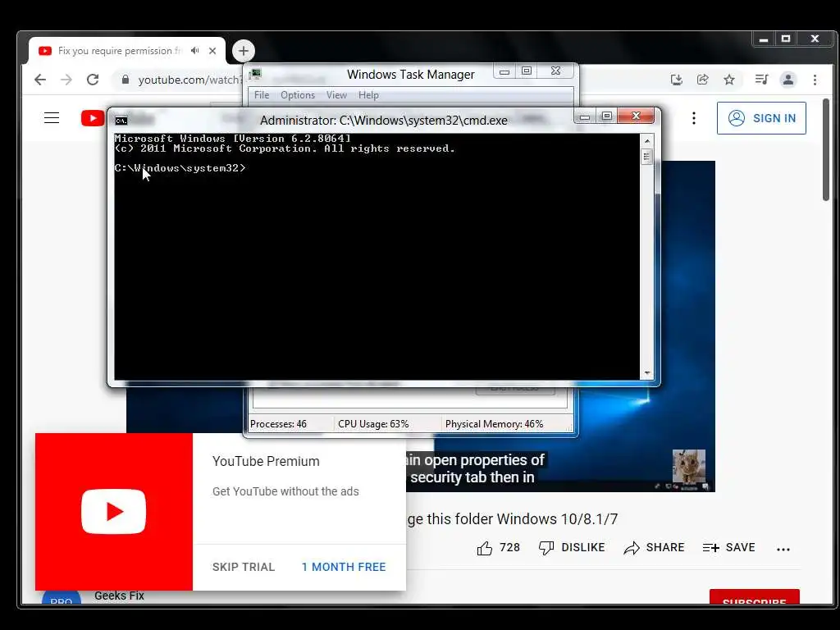Viewport: 840px width, 630px height.
Task: Click 'Processes: 46' in status bar
Action: [x=278, y=424]
